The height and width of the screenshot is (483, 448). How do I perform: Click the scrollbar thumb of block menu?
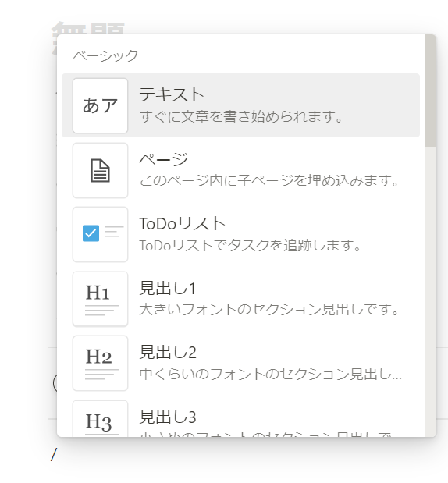pyautogui.click(x=430, y=91)
